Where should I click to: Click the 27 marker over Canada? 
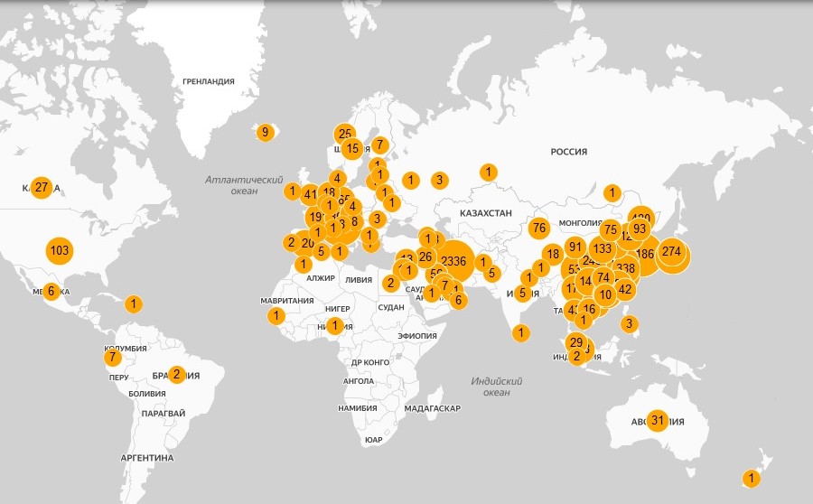(42, 187)
